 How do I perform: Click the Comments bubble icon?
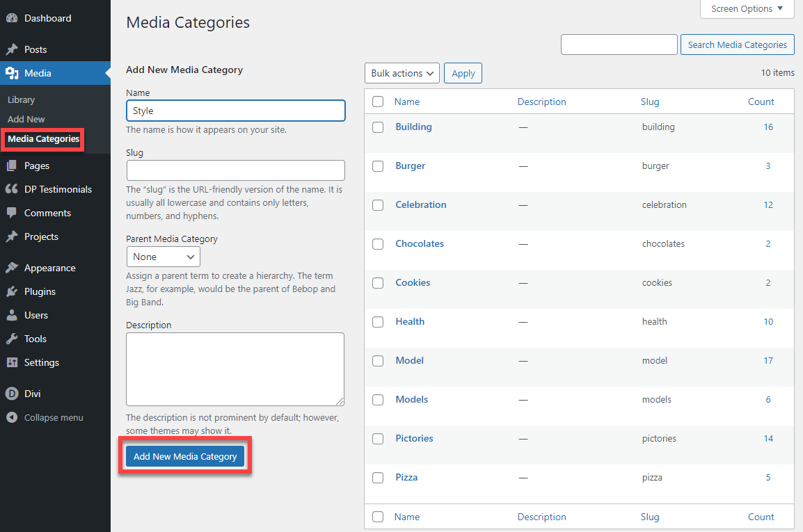click(x=12, y=213)
